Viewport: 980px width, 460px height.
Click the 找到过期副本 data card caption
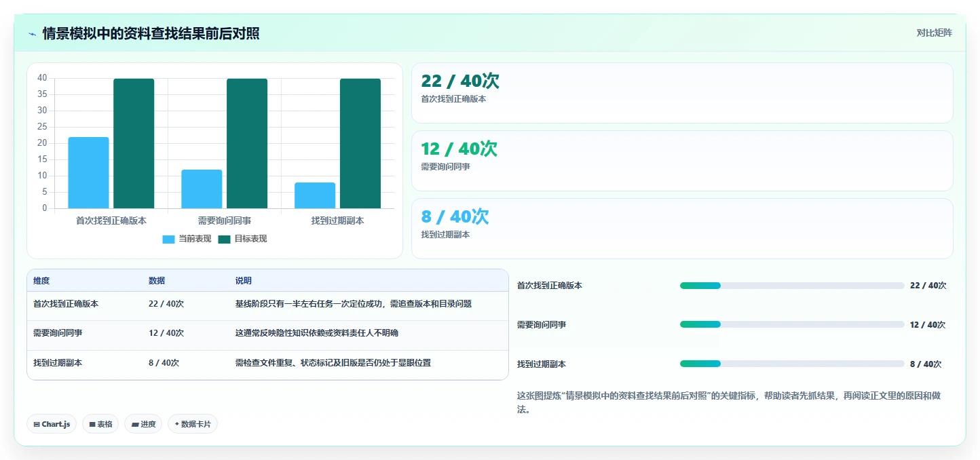(445, 235)
